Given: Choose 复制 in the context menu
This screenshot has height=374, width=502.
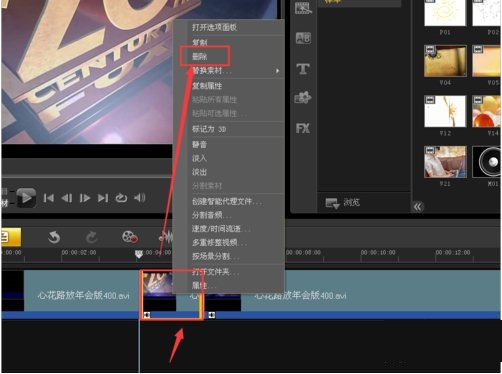Looking at the screenshot, I should pos(200,42).
